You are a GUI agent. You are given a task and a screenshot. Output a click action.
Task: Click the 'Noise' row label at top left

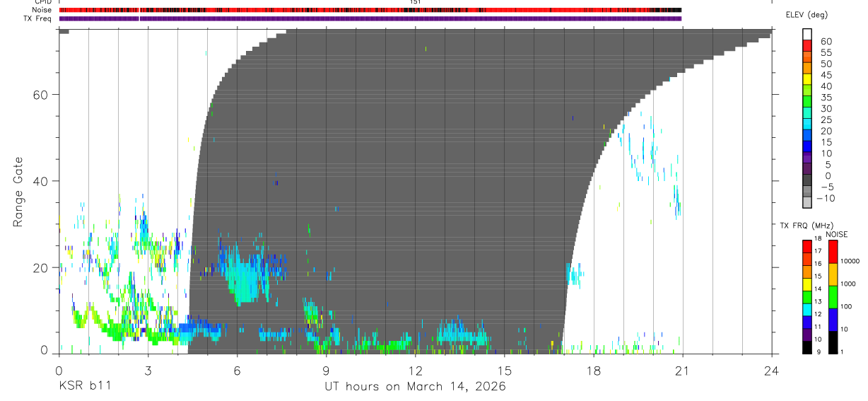click(x=42, y=10)
